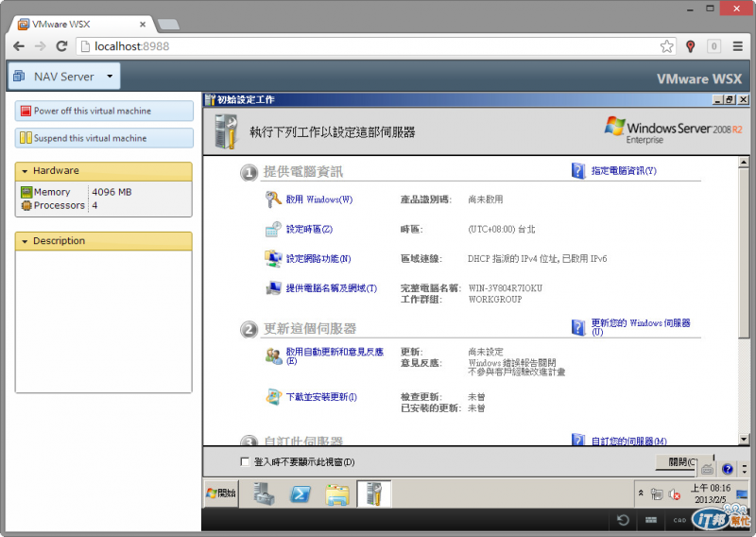Click help icon beside 指定電腦資訊
The height and width of the screenshot is (537, 756).
[x=578, y=170]
